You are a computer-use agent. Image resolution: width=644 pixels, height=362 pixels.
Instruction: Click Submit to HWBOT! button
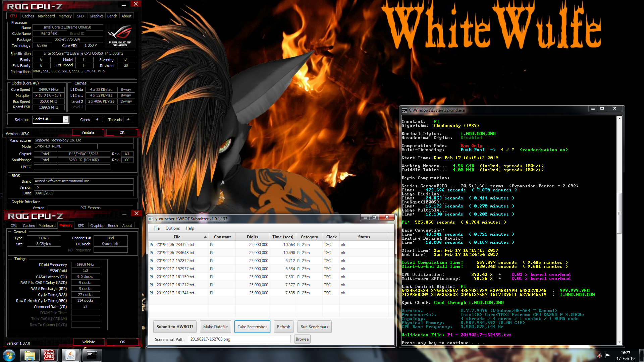[175, 327]
